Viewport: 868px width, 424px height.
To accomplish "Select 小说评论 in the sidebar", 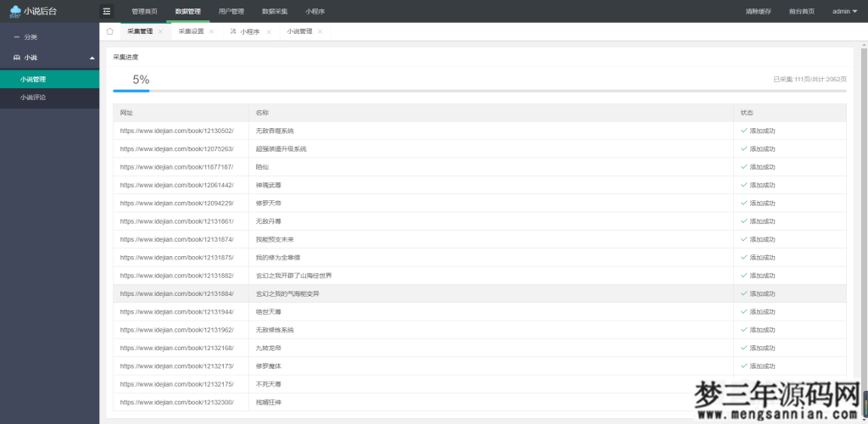I will (x=34, y=98).
